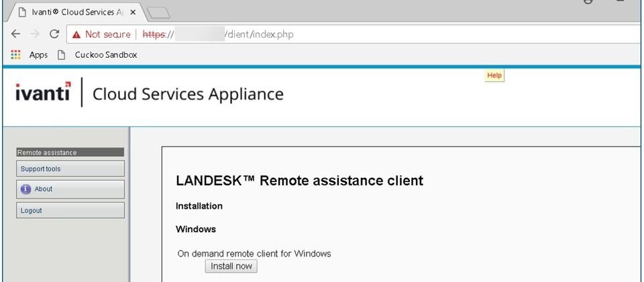
Task: Click the Install now button
Action: (x=231, y=266)
